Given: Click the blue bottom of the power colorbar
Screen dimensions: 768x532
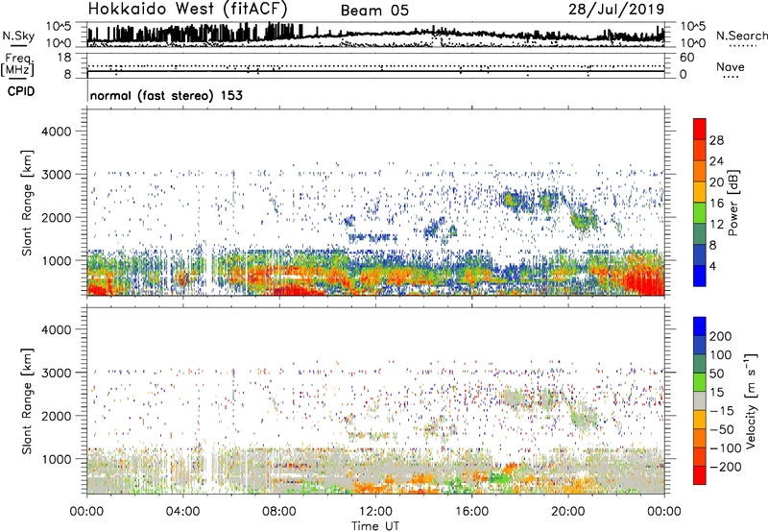Looking at the screenshot, I should (700, 276).
